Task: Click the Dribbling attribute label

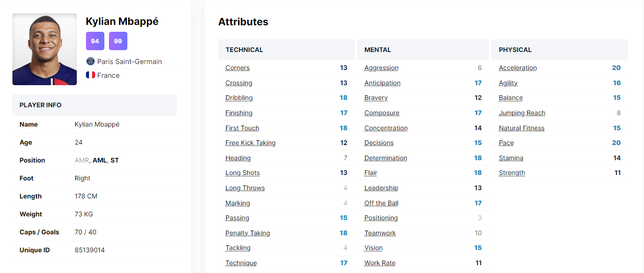Action: (239, 98)
